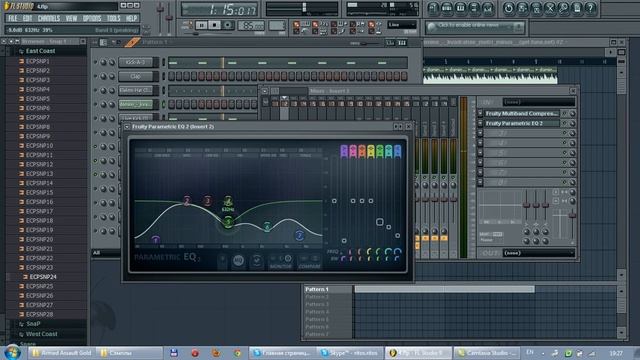Viewport: 640px width, 360px height.
Task: Click the browser view toolbar icon
Action: point(474,8)
